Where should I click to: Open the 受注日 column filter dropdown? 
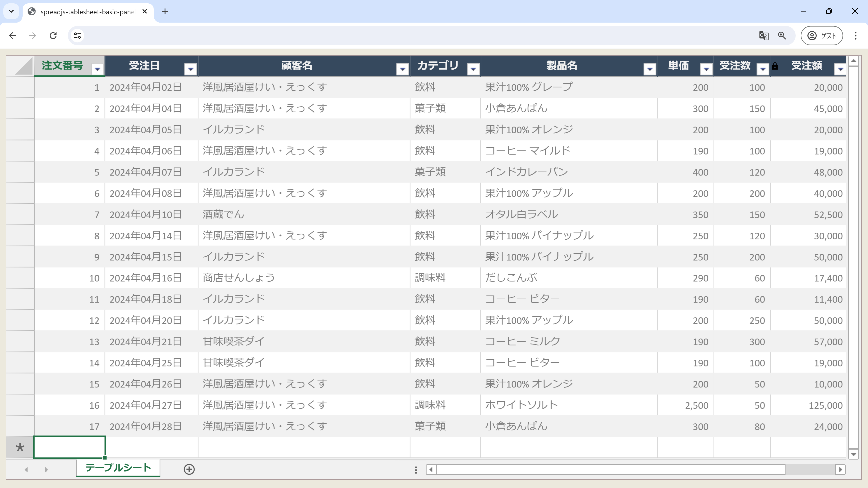click(191, 69)
